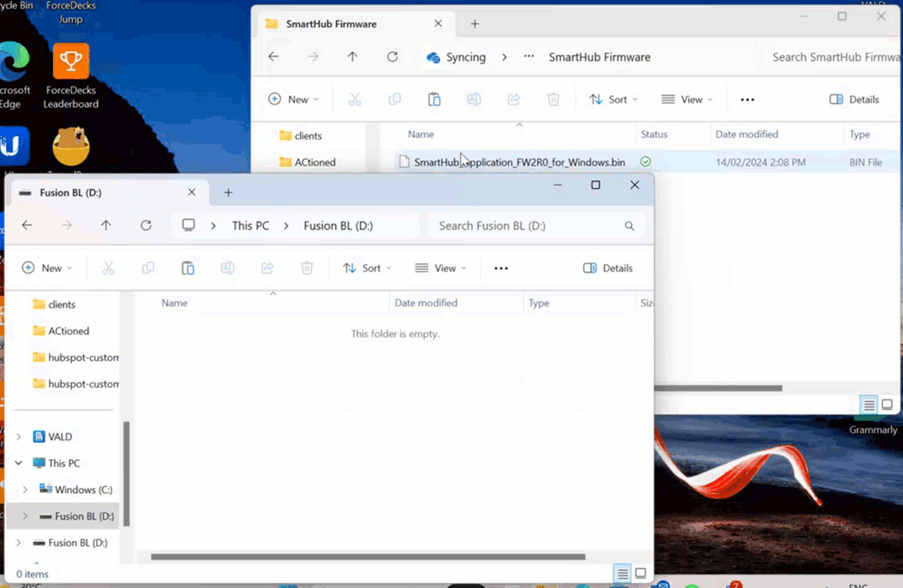The image size is (903, 588).
Task: Open View dropdown in SmartHub Firmware window
Action: (x=687, y=99)
